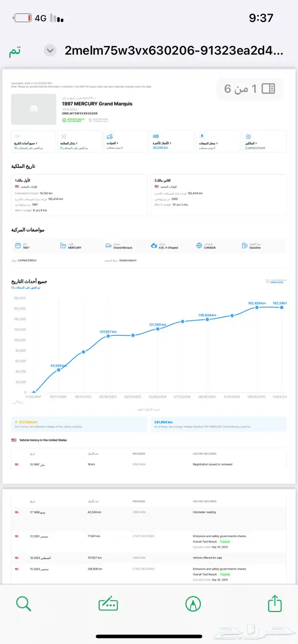Tap the owners people icon
The image size is (298, 644).
[248, 136]
